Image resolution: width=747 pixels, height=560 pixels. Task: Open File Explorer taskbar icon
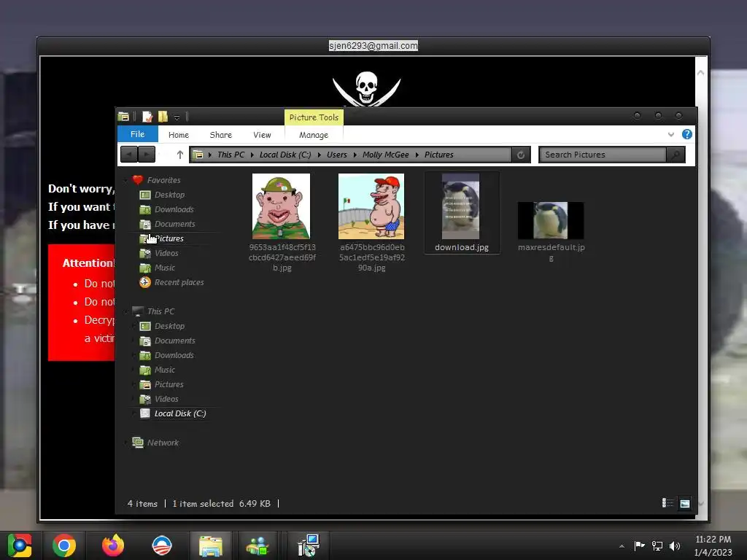tap(211, 545)
